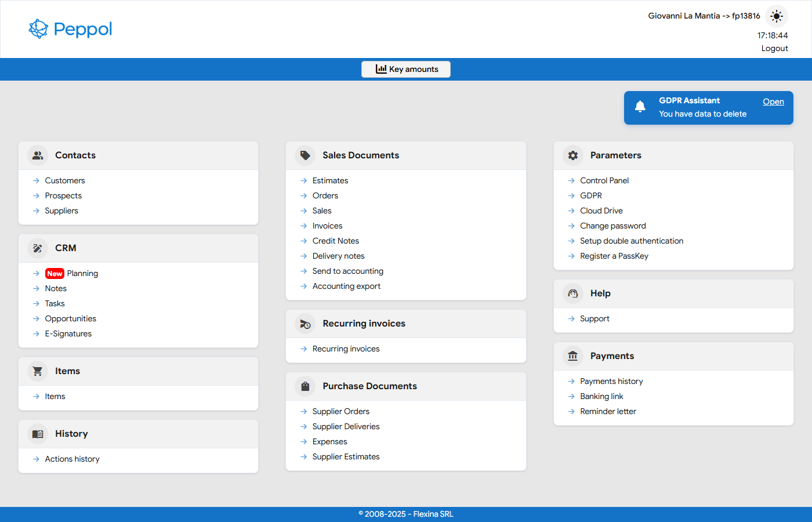Open the Sales link
Viewport: 812px width, 522px height.
pyautogui.click(x=322, y=211)
